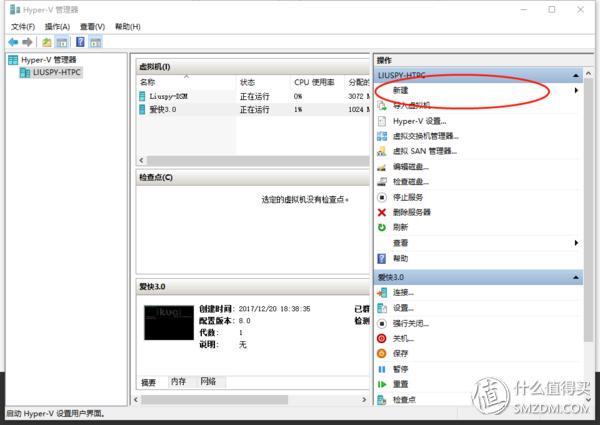Click the Liuspy-DSM virtual machine icon
The width and height of the screenshot is (600, 425).
pyautogui.click(x=142, y=96)
